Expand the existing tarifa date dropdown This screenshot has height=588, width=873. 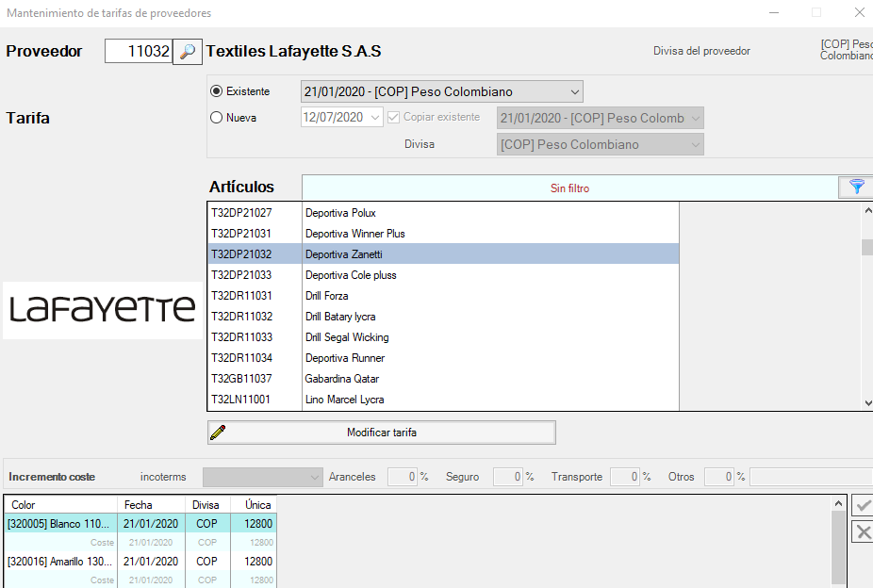coord(575,91)
